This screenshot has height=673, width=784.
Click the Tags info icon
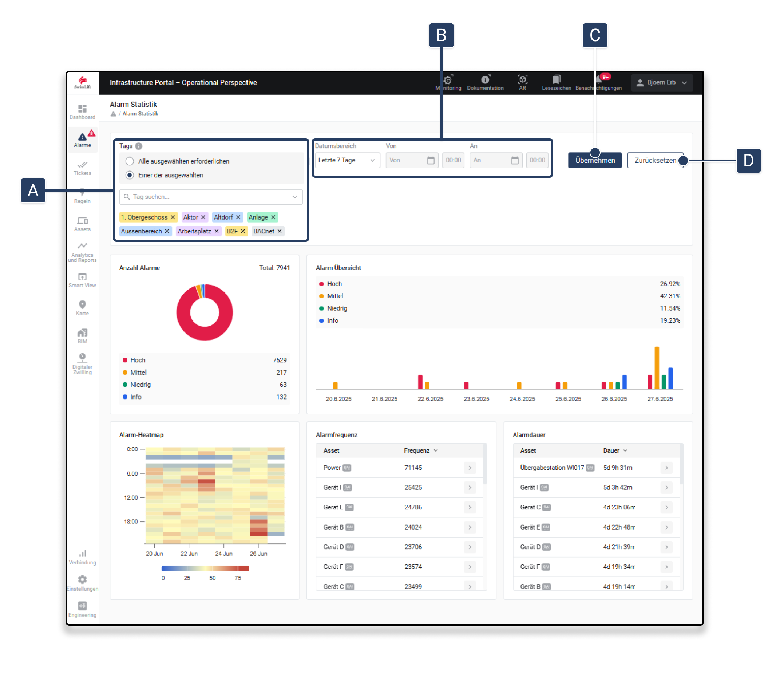tap(139, 146)
